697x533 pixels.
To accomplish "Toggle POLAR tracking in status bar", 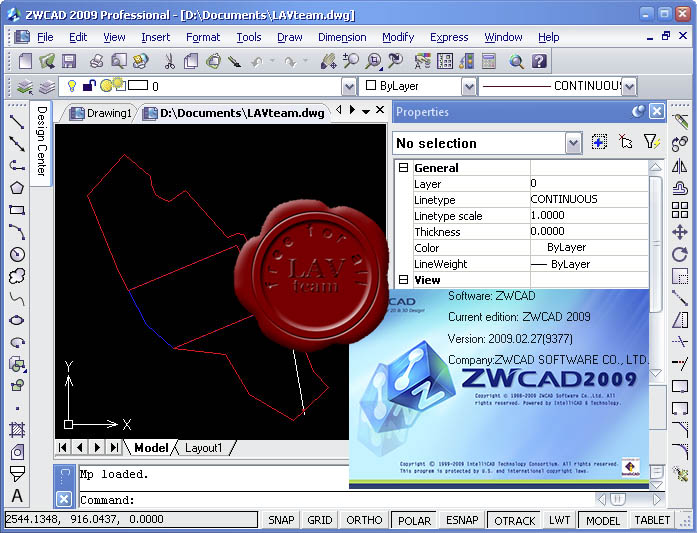I will pyautogui.click(x=414, y=520).
